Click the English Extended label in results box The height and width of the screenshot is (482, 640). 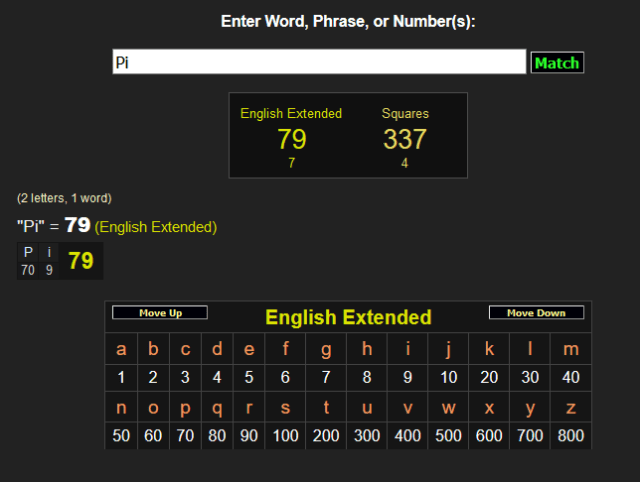[291, 113]
